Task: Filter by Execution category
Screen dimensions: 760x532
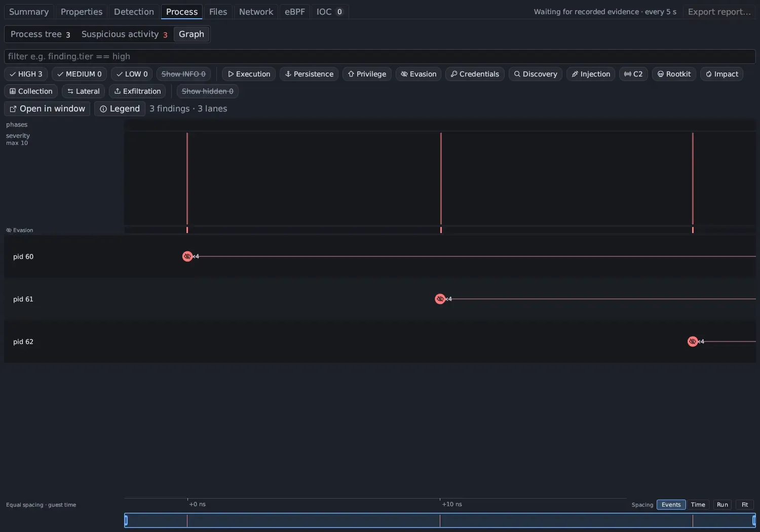Action: point(249,74)
